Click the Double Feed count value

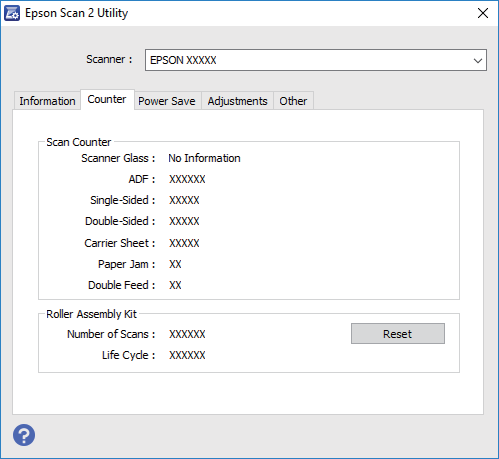(x=175, y=285)
